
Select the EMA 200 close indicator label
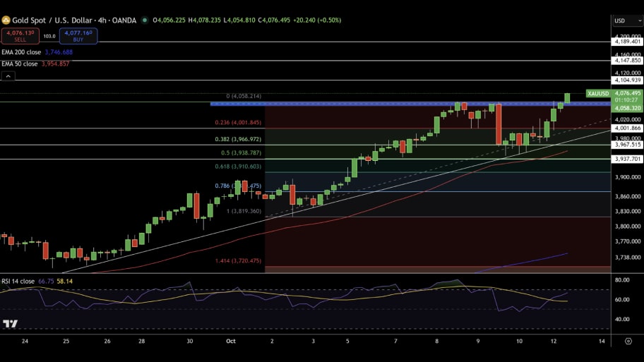[37, 52]
